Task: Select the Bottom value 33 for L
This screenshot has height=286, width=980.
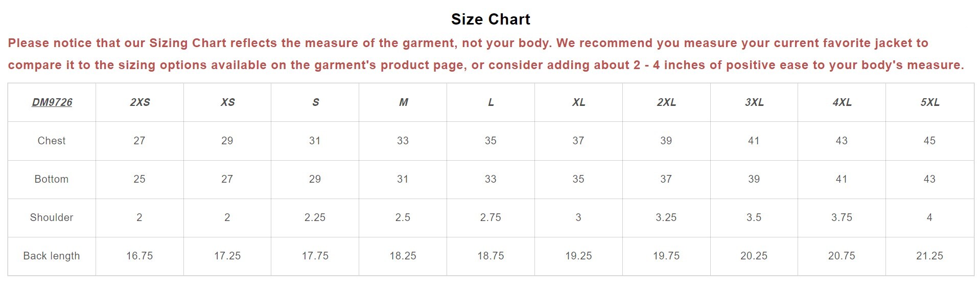Action: point(491,179)
